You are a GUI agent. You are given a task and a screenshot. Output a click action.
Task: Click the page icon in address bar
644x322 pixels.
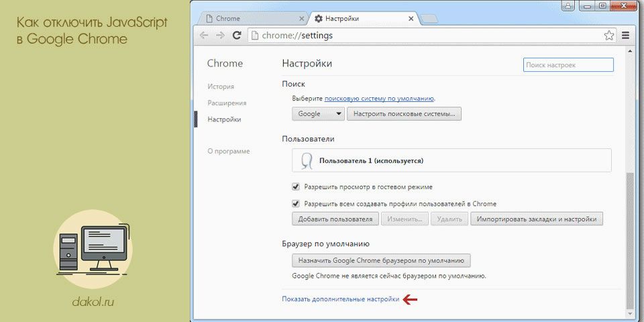click(255, 36)
